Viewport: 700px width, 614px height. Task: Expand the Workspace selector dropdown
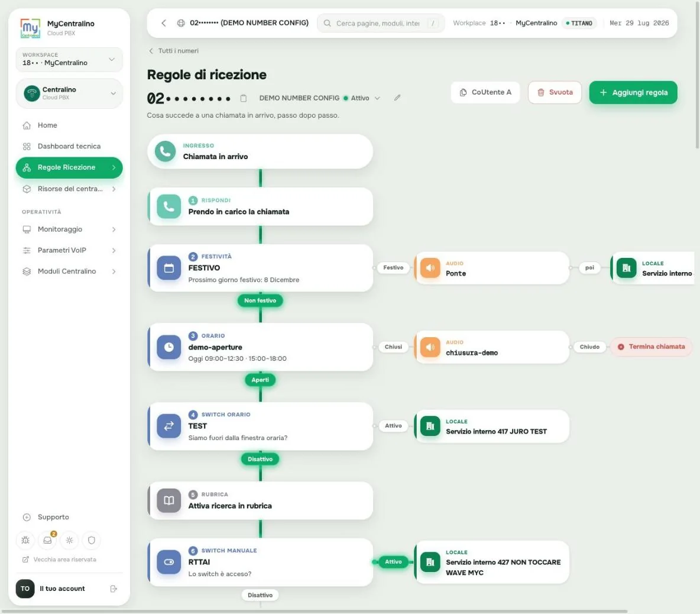(69, 59)
